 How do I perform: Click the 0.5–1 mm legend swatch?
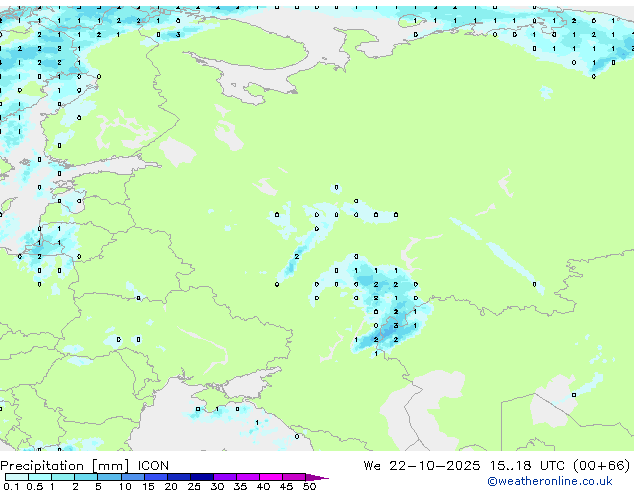coord(40,477)
